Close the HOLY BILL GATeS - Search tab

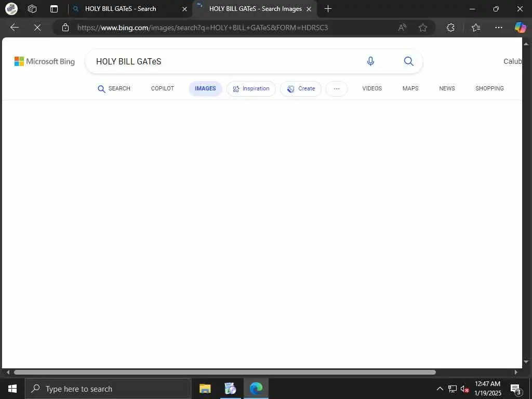184,9
